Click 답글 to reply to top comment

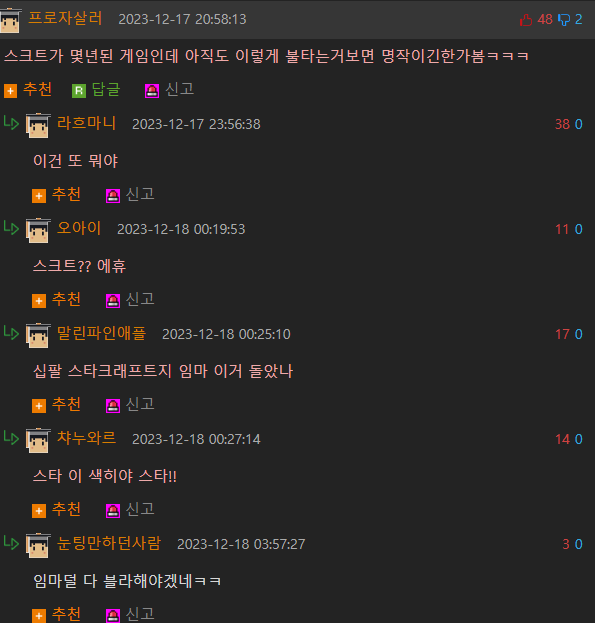pos(106,89)
